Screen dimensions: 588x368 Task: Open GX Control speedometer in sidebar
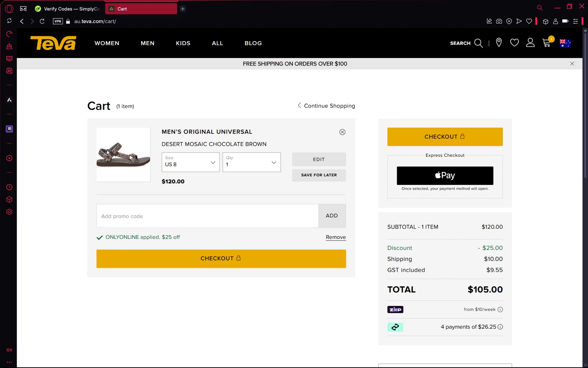tap(9, 34)
